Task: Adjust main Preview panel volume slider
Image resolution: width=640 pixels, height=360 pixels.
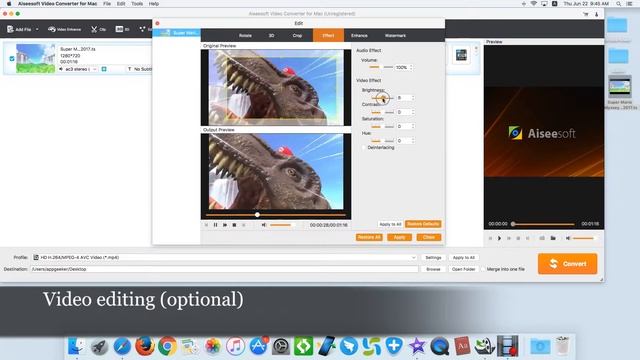Action: tap(584, 238)
